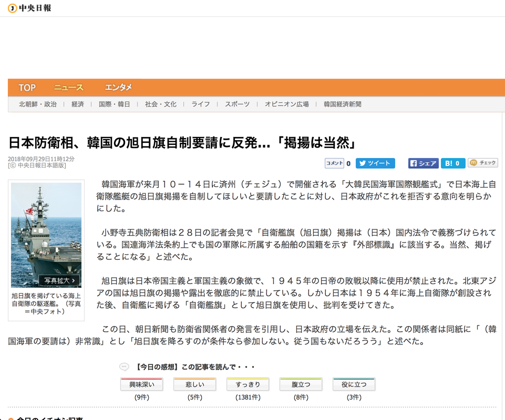Switch to the ニュース tab
The width and height of the screenshot is (505, 420).
pos(69,88)
